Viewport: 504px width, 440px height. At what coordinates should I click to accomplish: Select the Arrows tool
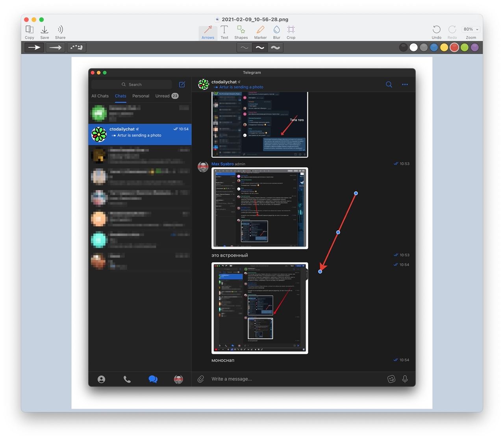click(208, 32)
